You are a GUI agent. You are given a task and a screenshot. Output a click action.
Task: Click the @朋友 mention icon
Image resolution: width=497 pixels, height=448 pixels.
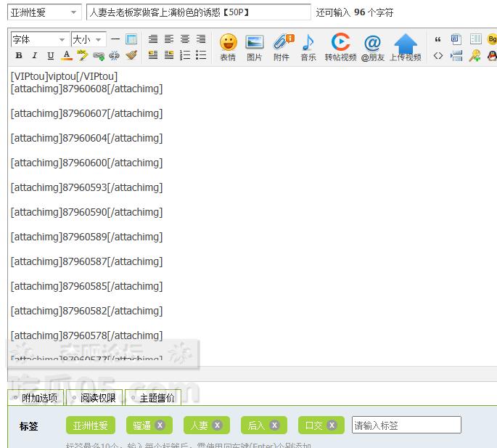coord(372,47)
